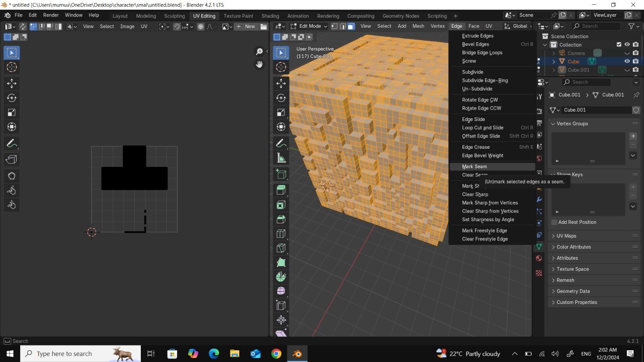Select the Poly Build tool in the 3D viewport
644x362 pixels.
pos(281,263)
